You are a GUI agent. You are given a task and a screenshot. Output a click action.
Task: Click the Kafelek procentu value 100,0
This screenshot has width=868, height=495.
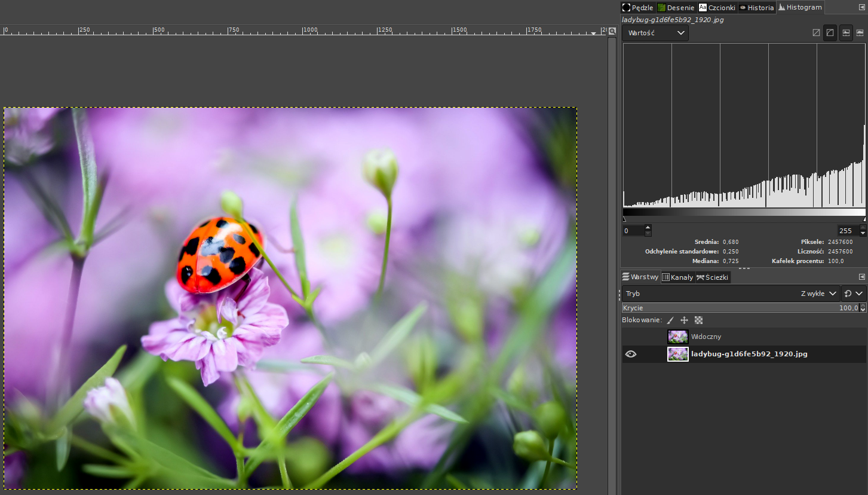(836, 261)
